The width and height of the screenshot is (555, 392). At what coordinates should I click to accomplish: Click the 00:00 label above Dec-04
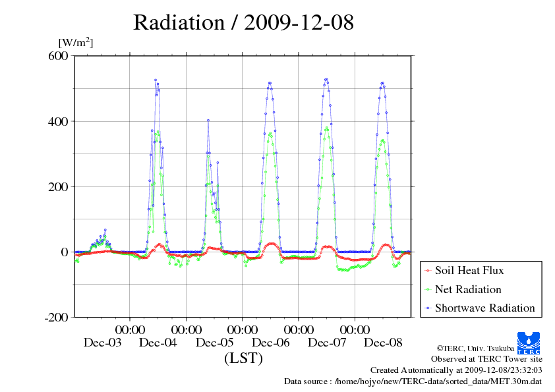coord(130,329)
